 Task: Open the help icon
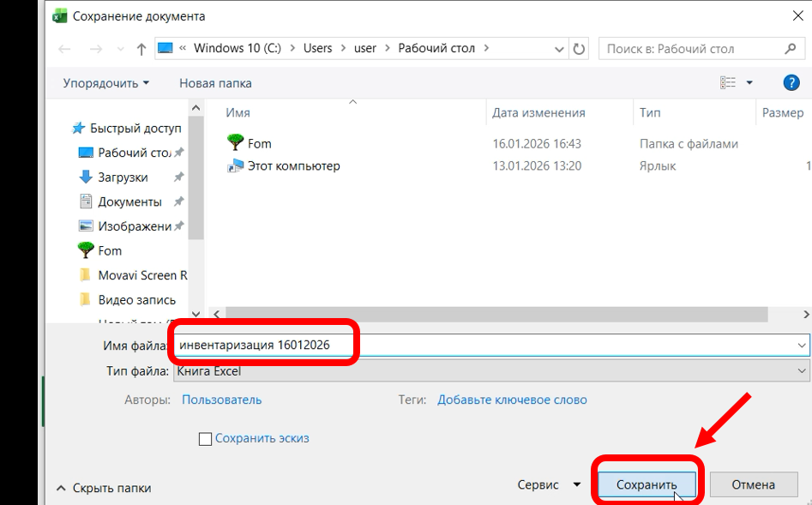[791, 82]
